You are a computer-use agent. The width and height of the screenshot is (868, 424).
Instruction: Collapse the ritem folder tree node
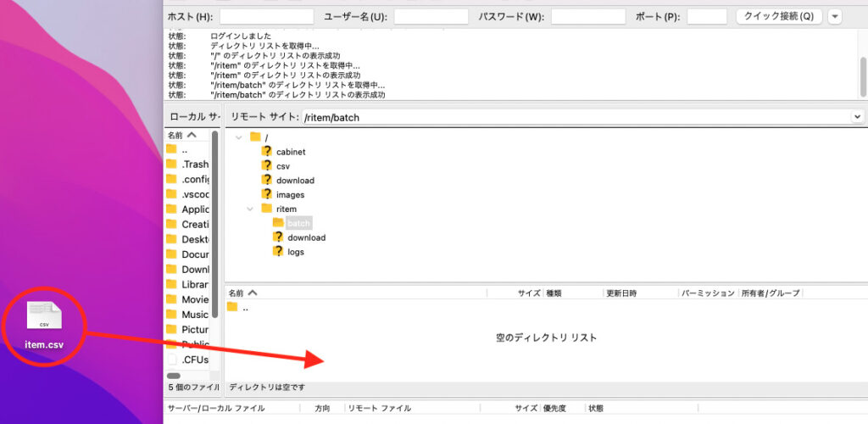click(x=250, y=209)
